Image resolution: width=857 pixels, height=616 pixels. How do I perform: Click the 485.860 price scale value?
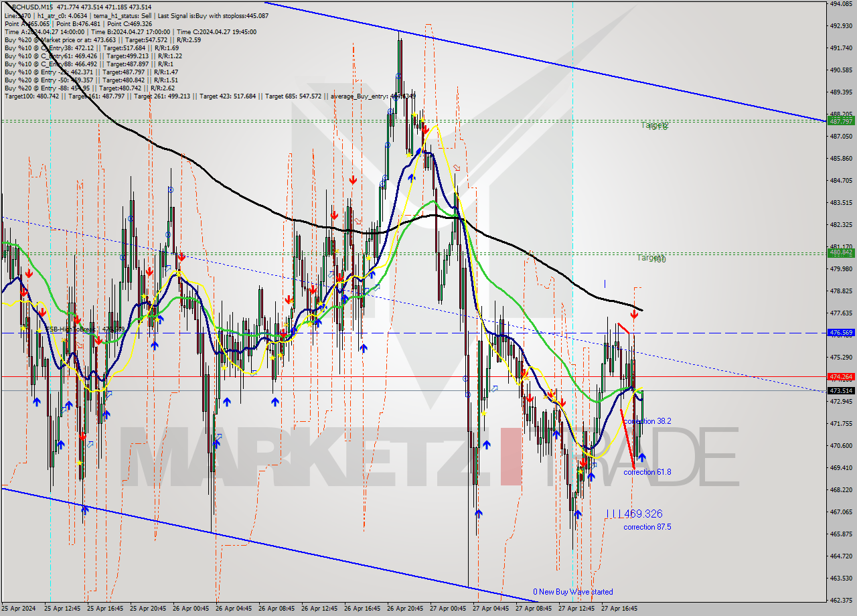(841, 158)
